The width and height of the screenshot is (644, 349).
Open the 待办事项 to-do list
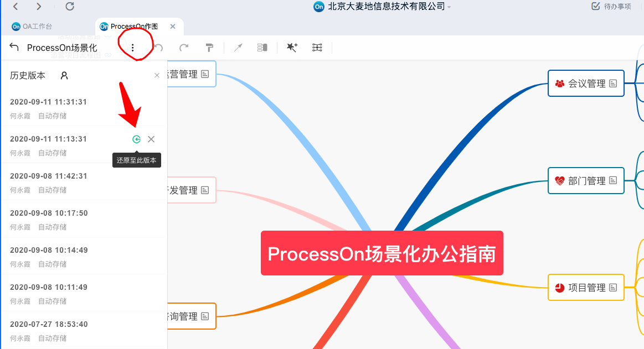(611, 6)
